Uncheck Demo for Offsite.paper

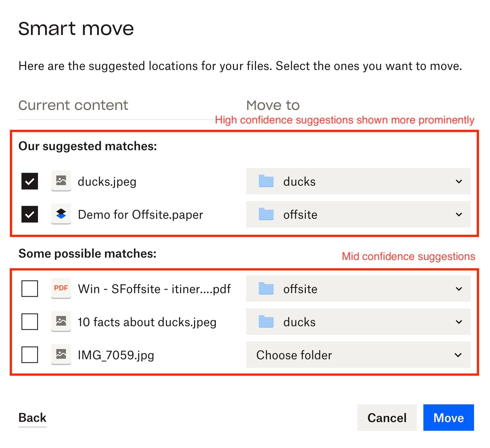click(29, 215)
